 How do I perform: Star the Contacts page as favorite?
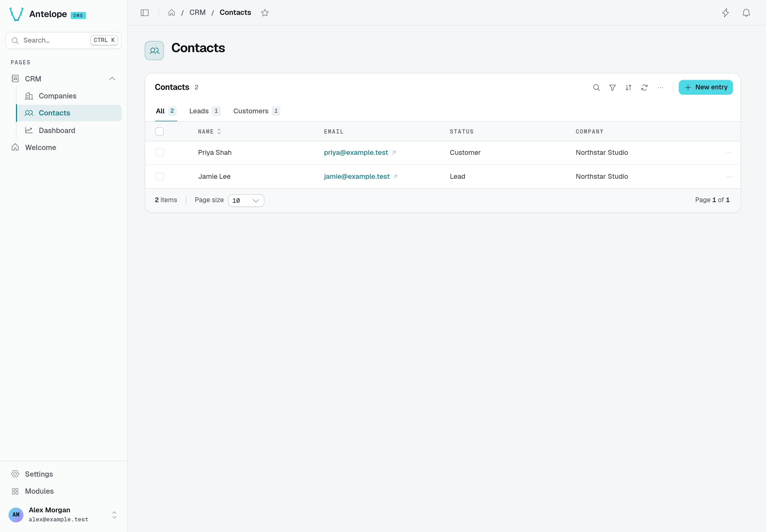[x=265, y=13]
